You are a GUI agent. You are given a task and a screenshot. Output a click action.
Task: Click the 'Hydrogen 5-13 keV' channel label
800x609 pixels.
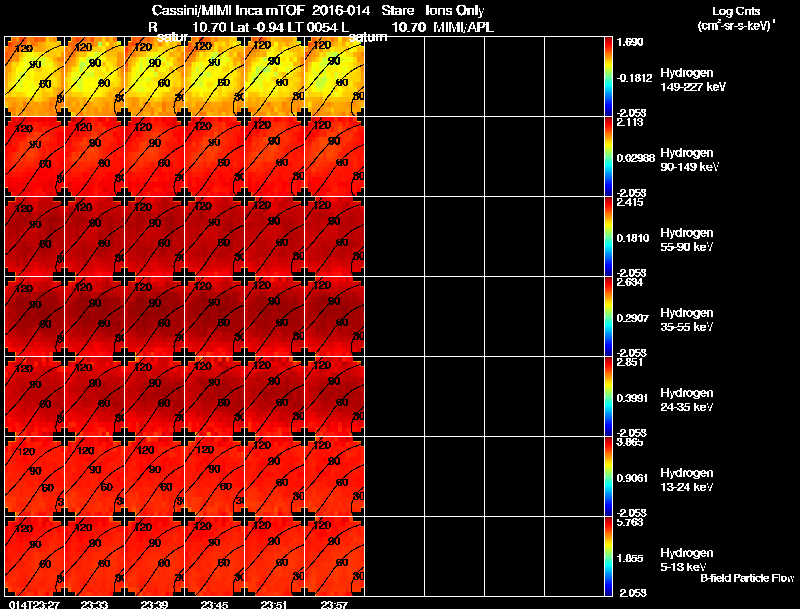tap(687, 560)
